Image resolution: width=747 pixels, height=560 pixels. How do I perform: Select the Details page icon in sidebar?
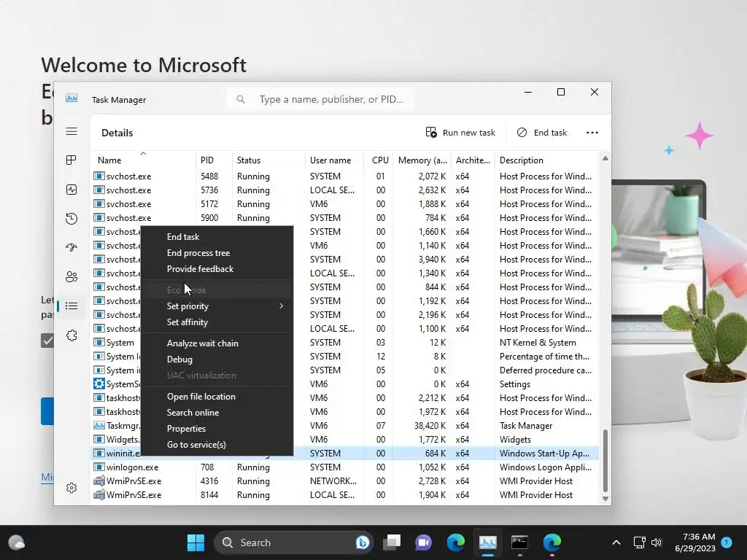coord(71,306)
